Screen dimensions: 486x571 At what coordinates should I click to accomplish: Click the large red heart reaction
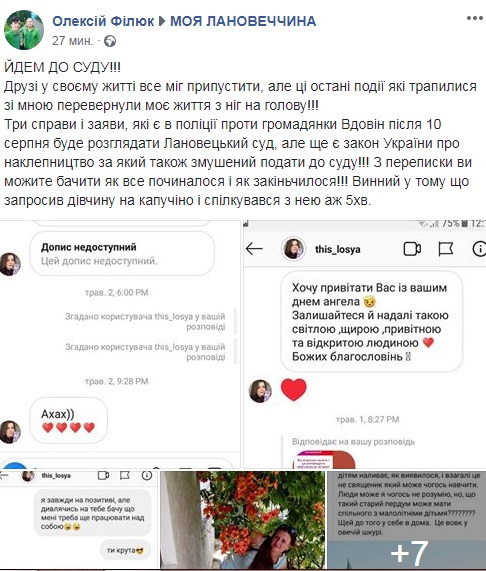click(294, 389)
